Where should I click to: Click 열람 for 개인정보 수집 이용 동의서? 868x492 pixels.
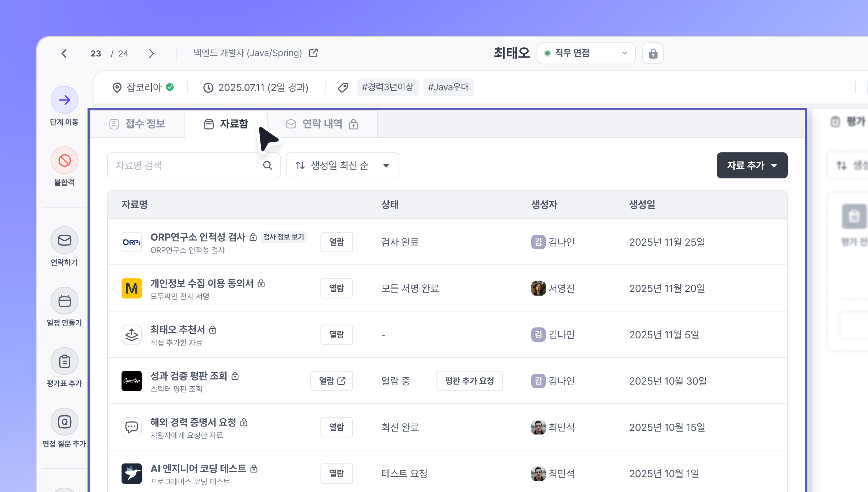pos(336,288)
